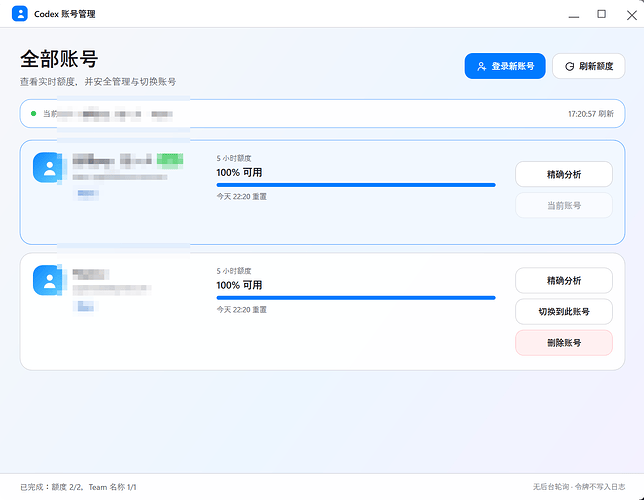Open 精确分析 for the current account card

pos(564,174)
